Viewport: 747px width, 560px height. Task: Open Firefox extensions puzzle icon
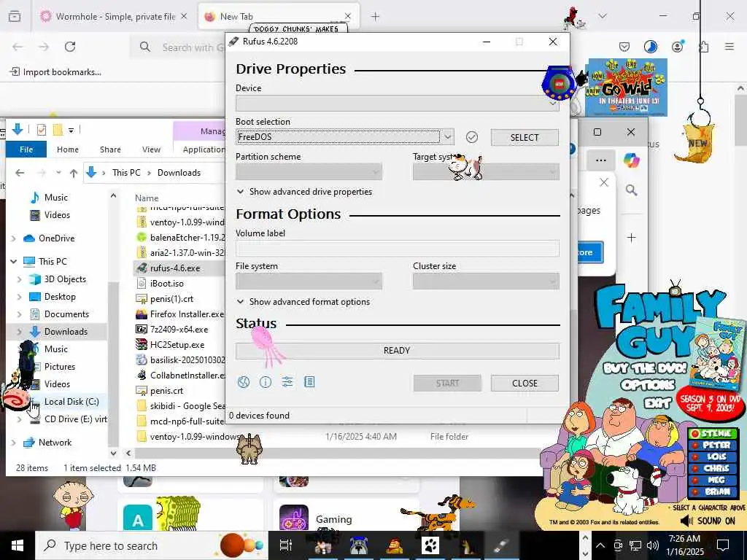[704, 47]
